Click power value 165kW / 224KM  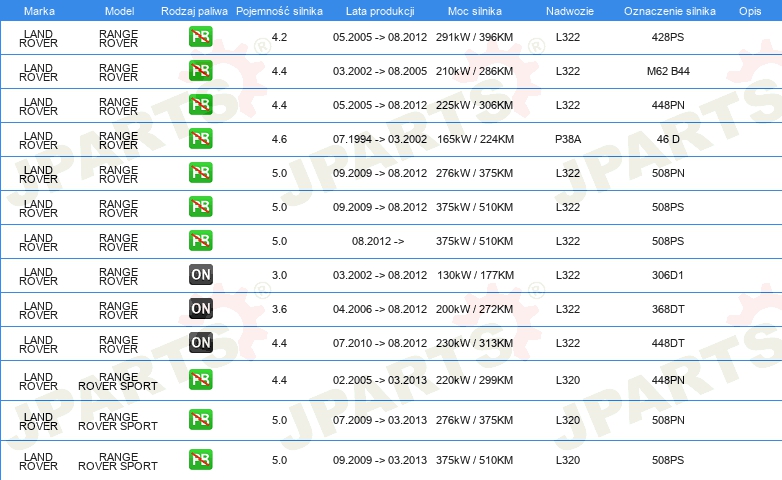(475, 139)
